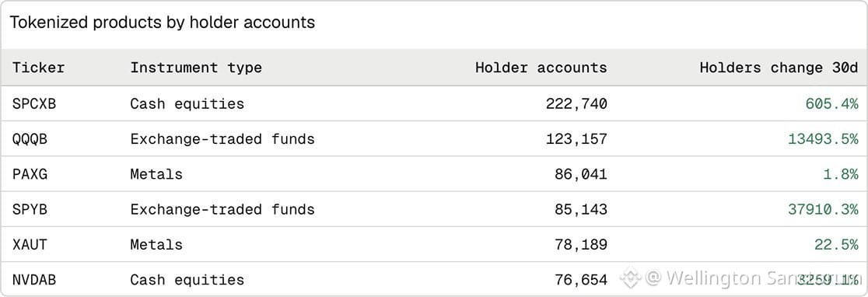868x297 pixels.
Task: Sort by the Ticker column header
Action: point(38,68)
